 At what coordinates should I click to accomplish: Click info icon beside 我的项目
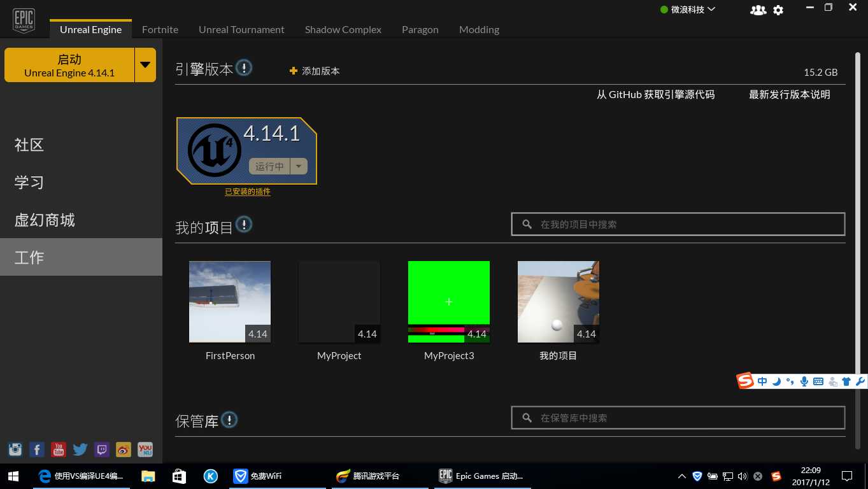click(244, 224)
